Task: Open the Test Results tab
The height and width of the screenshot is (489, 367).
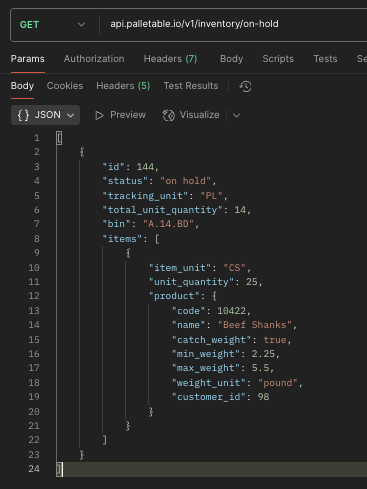Action: (191, 86)
